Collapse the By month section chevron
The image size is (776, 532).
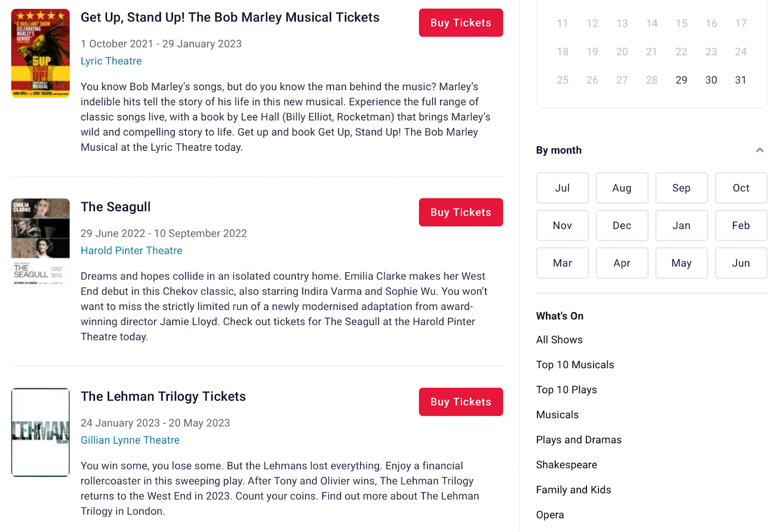tap(760, 150)
